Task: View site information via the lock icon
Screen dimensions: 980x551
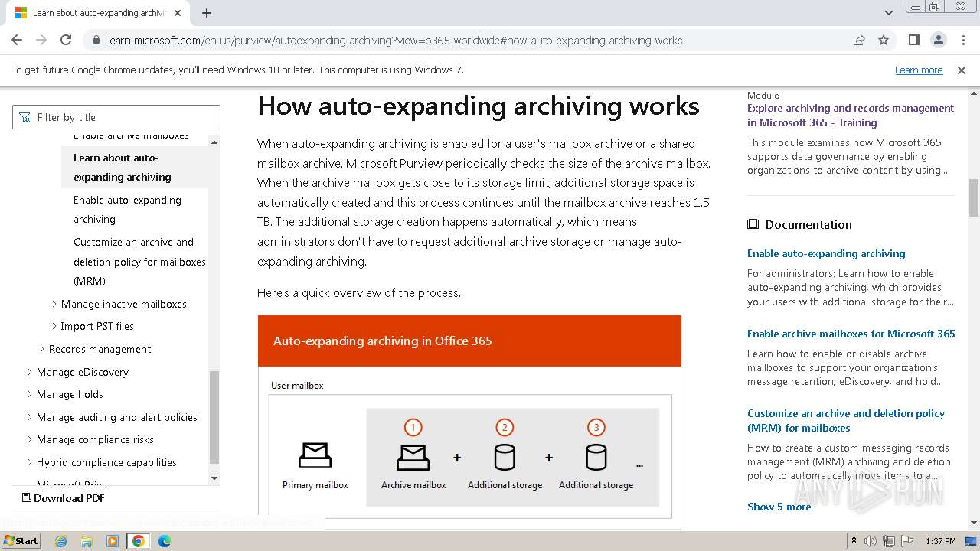Action: click(96, 40)
